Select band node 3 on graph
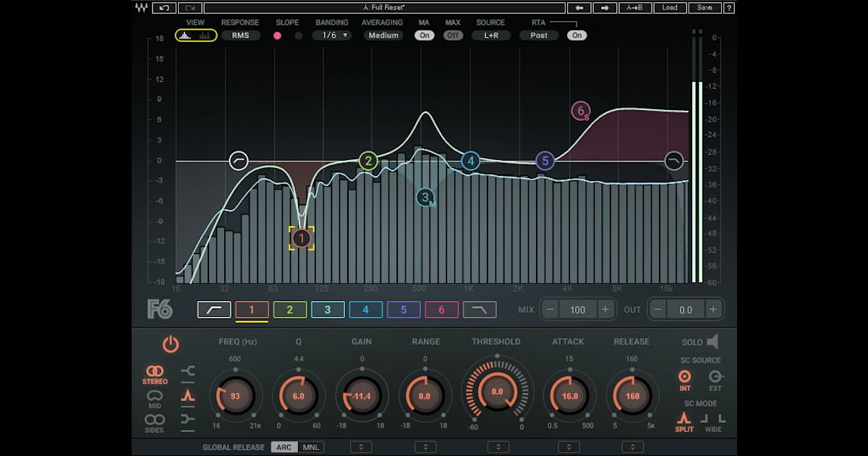Viewport: 868px width, 456px height. [425, 197]
